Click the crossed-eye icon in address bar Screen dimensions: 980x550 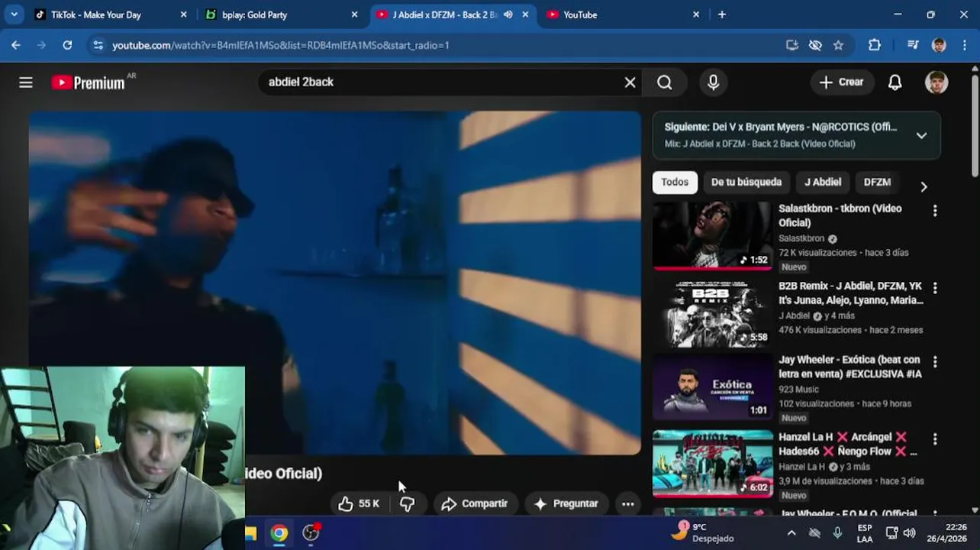pyautogui.click(x=815, y=45)
